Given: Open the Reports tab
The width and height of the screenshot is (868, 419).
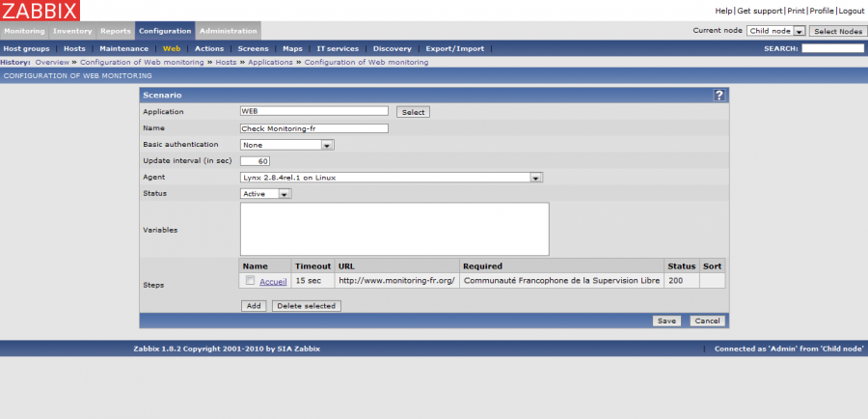Looking at the screenshot, I should tap(115, 31).
